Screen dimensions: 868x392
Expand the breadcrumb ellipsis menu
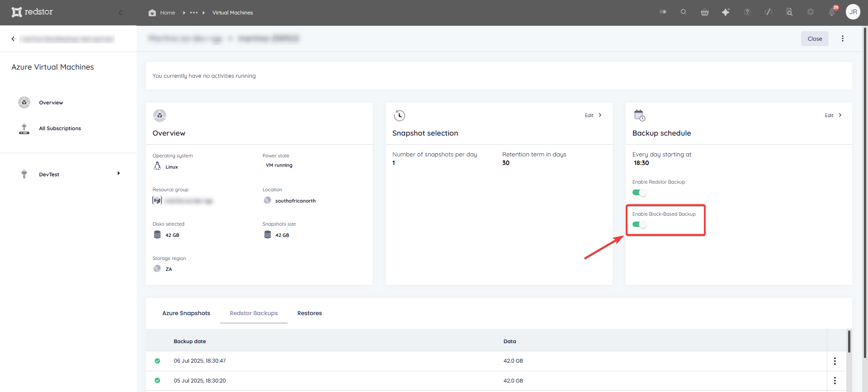tap(194, 13)
